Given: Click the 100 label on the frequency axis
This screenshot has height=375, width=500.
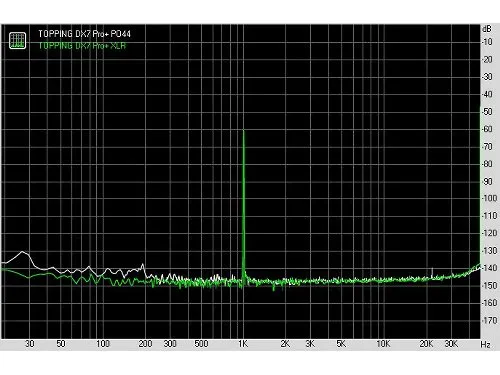Looking at the screenshot, I should 103,344.
